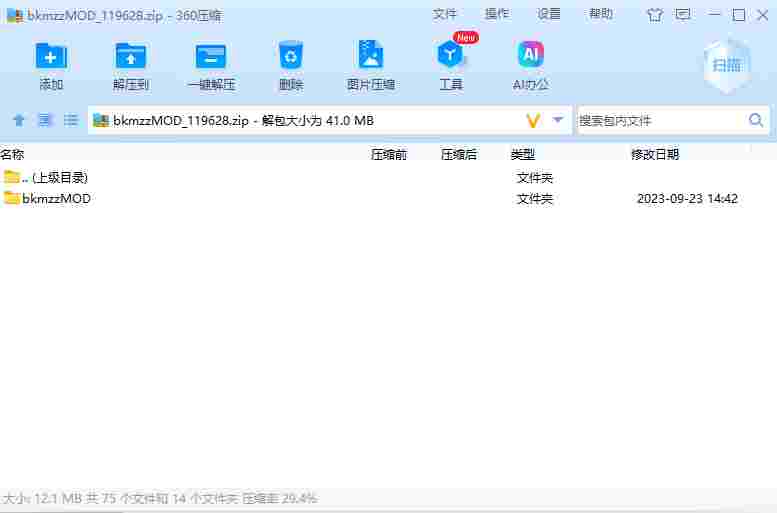Select the bkmzzMOD folder name
This screenshot has height=513, width=777.
coord(56,199)
